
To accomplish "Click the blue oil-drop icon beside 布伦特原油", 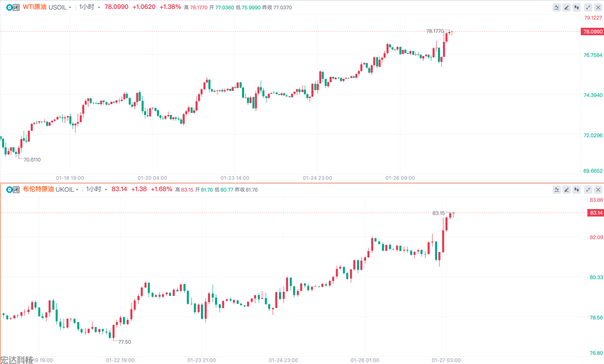I will point(9,189).
